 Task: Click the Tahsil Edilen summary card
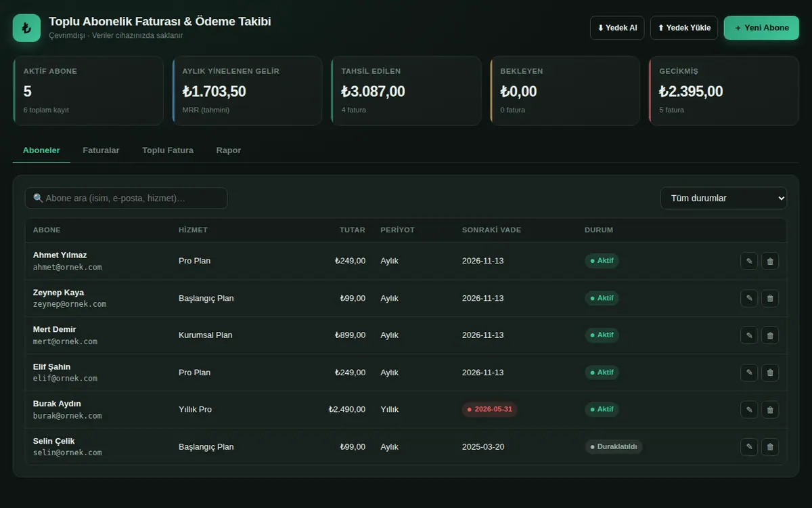(406, 91)
